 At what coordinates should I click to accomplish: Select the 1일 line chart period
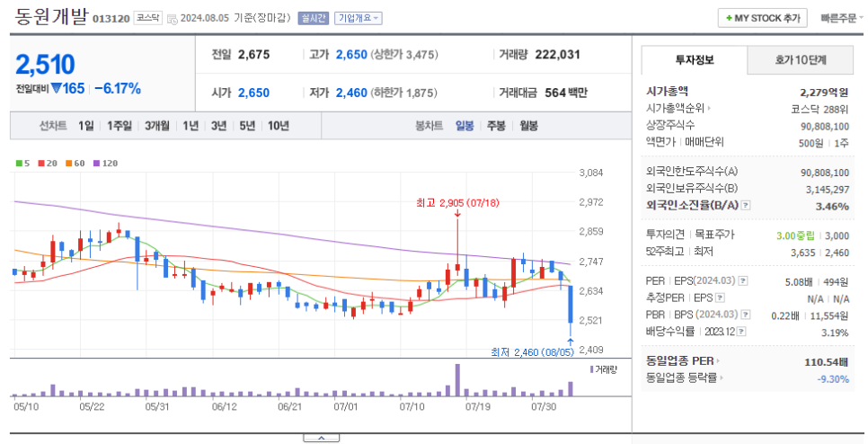pyautogui.click(x=85, y=126)
